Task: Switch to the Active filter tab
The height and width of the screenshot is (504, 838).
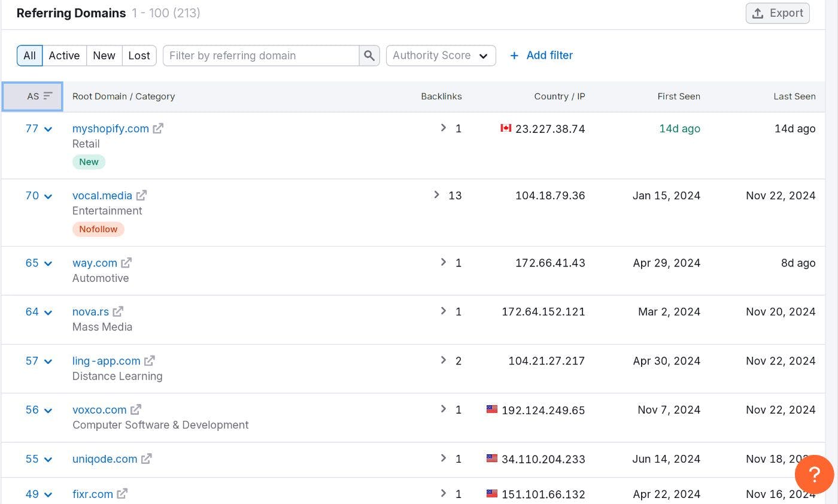Action: [64, 56]
